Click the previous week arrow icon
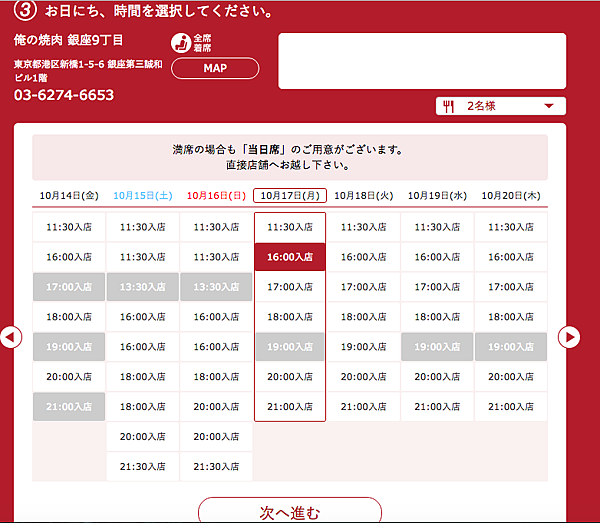 coord(11,337)
